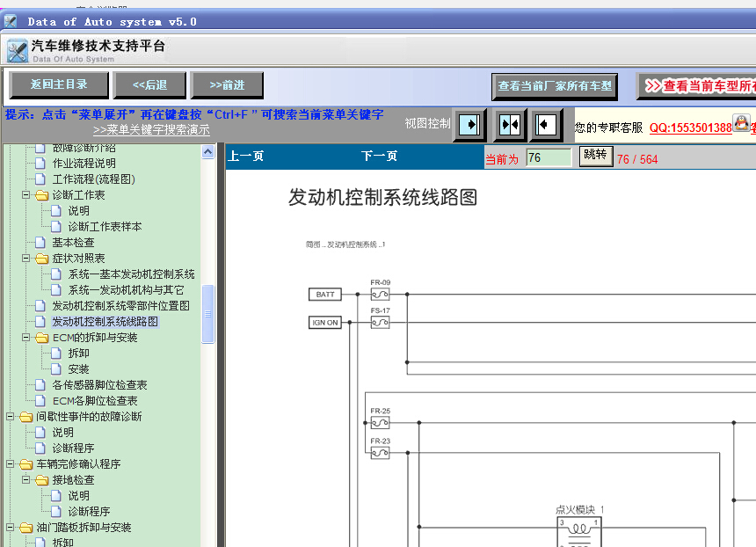This screenshot has width=756, height=547.
Task: Go to 下一页 next page
Action: [x=380, y=157]
